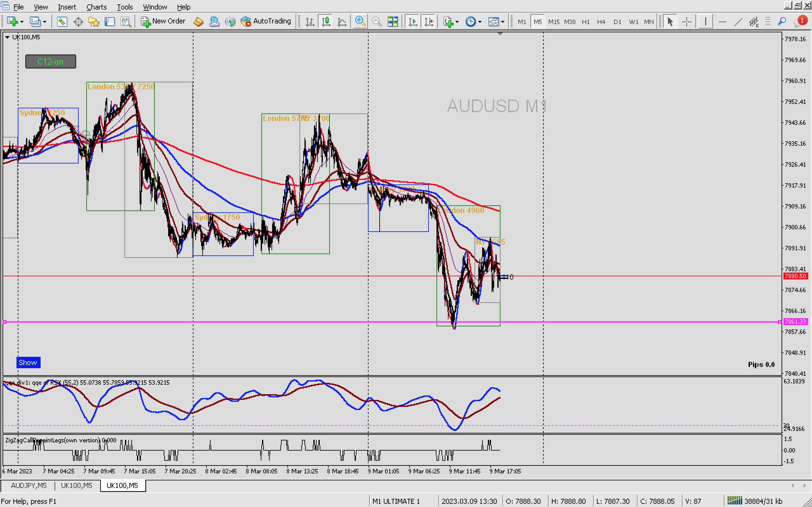Toggle the C12-on chart button
The height and width of the screenshot is (507, 812).
coord(51,62)
